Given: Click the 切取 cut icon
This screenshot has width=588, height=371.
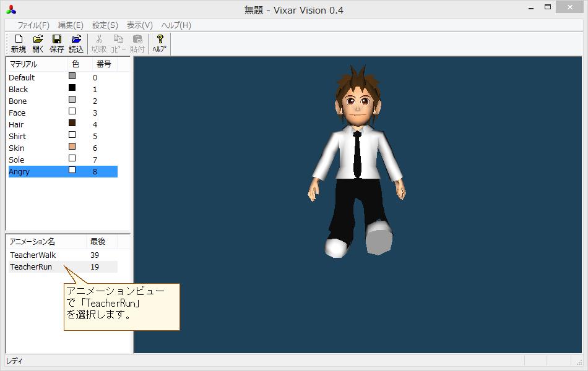Looking at the screenshot, I should (99, 42).
